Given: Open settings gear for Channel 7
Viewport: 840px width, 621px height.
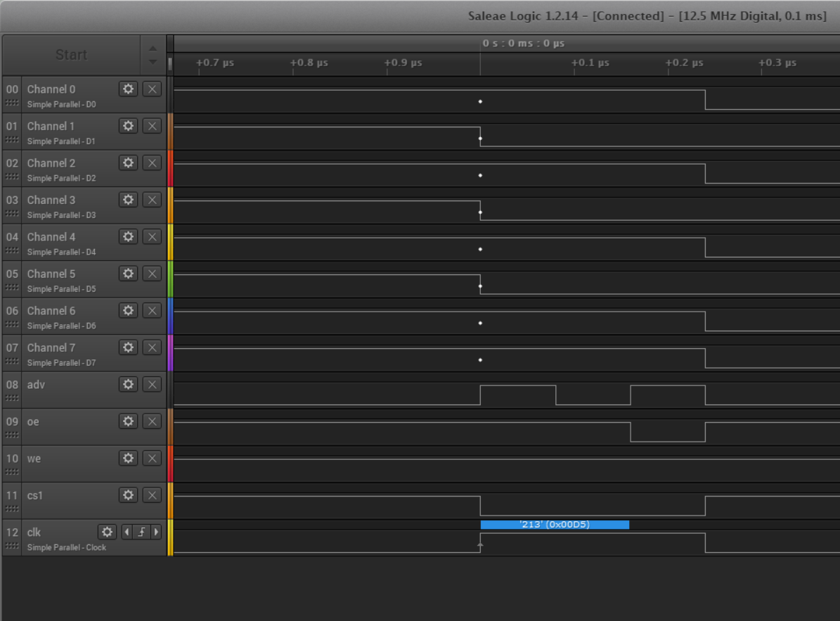Looking at the screenshot, I should tap(128, 347).
